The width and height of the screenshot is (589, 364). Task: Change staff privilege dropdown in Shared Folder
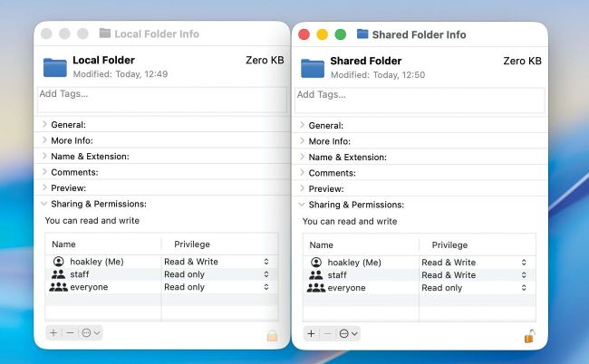pos(523,275)
